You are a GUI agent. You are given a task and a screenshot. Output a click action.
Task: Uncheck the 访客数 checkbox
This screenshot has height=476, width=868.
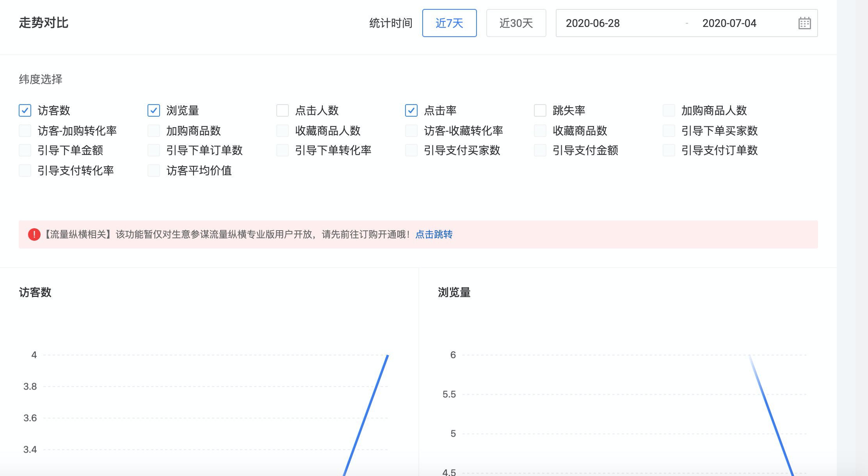pos(25,110)
